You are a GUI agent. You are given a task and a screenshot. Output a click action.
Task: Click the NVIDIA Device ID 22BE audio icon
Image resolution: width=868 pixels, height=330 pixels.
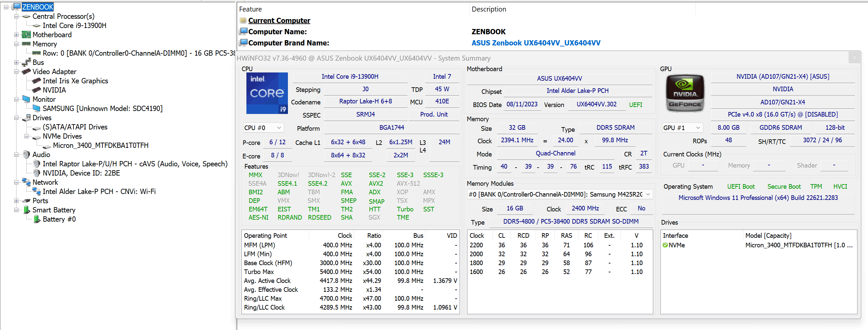point(36,173)
